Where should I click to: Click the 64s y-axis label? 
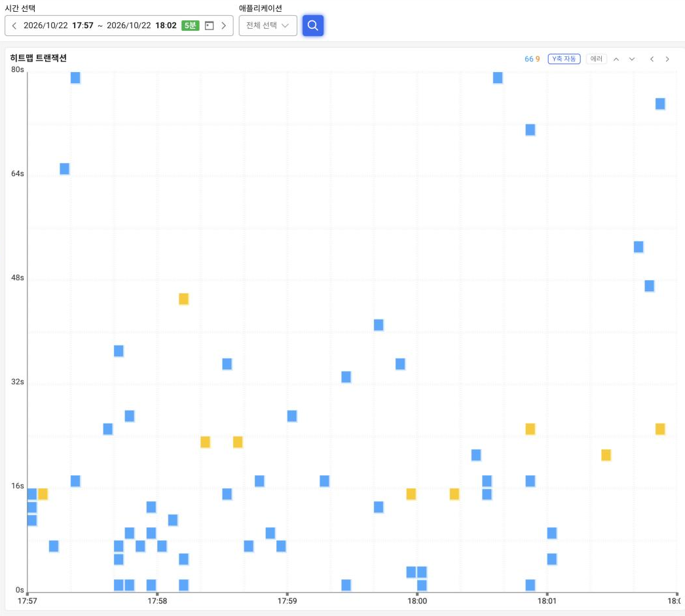(x=18, y=173)
